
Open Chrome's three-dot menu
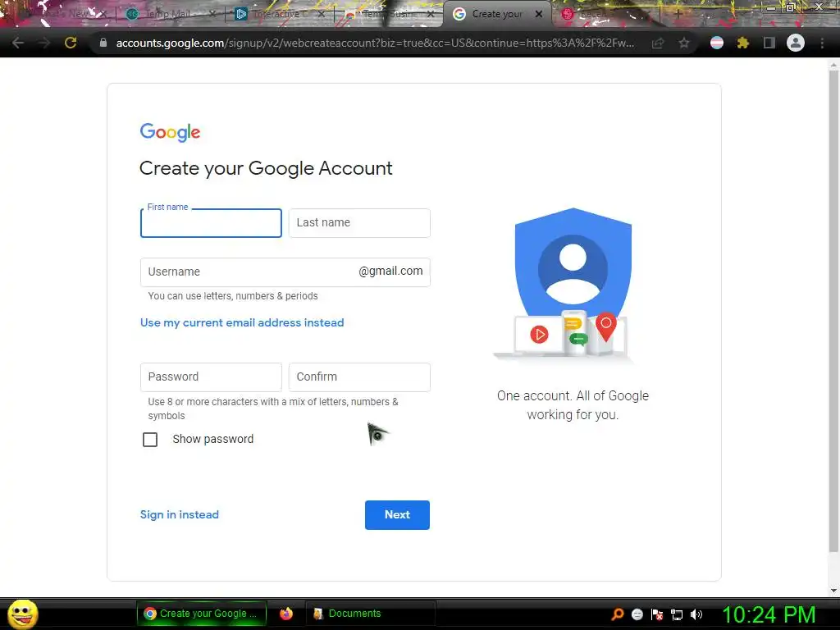pos(822,43)
